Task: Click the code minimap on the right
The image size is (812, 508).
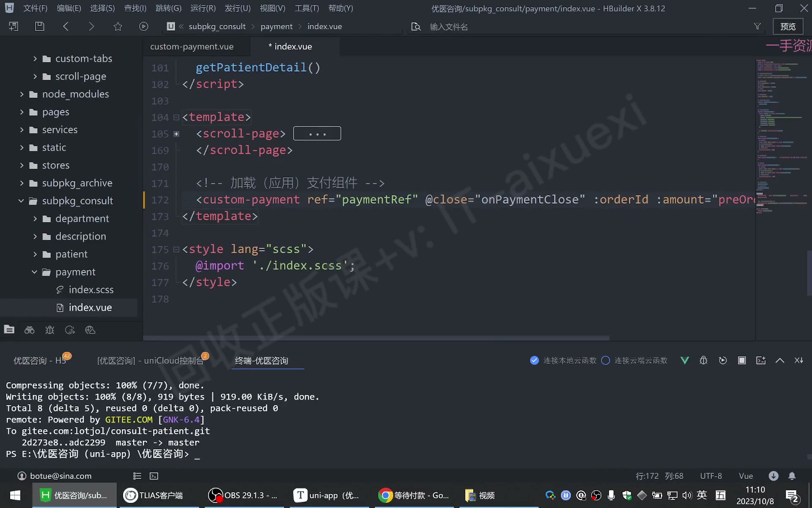Action: [782, 135]
